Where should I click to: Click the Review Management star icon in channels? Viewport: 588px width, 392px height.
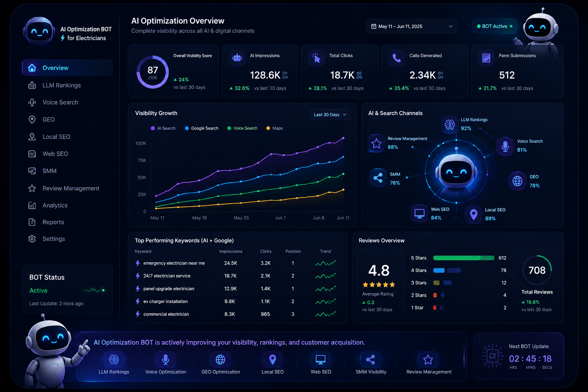coord(376,144)
